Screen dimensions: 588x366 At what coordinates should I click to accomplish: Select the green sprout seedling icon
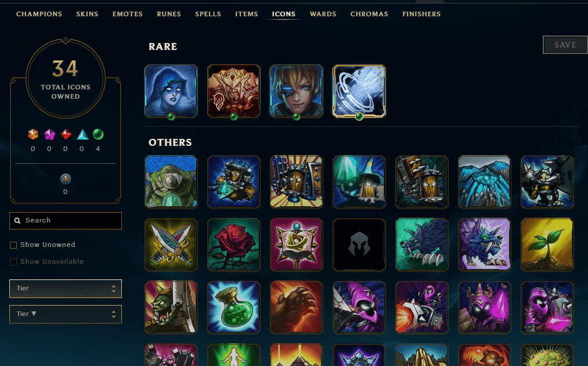(547, 245)
